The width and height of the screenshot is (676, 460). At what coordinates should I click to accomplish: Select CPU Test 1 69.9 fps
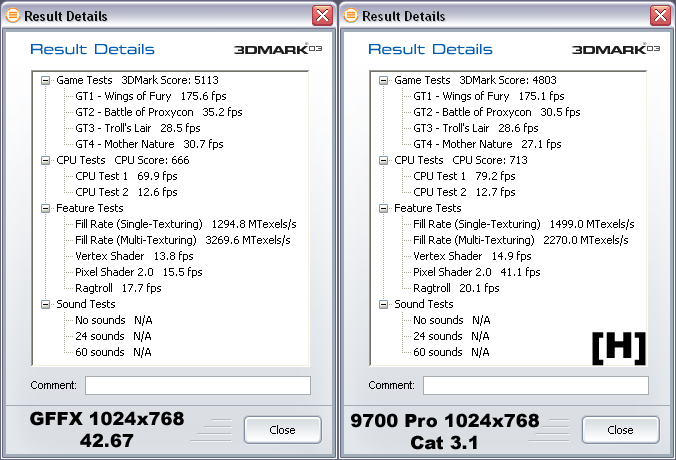pyautogui.click(x=126, y=176)
